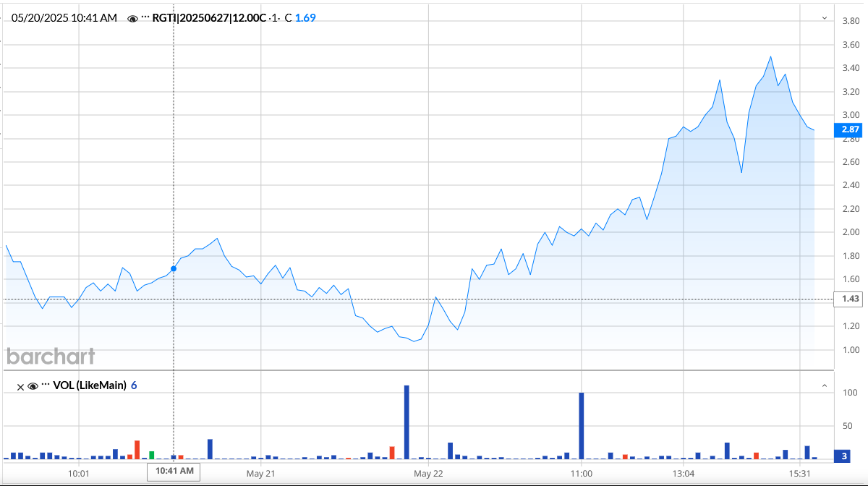Open the VOL study options ellipsis

pos(46,385)
